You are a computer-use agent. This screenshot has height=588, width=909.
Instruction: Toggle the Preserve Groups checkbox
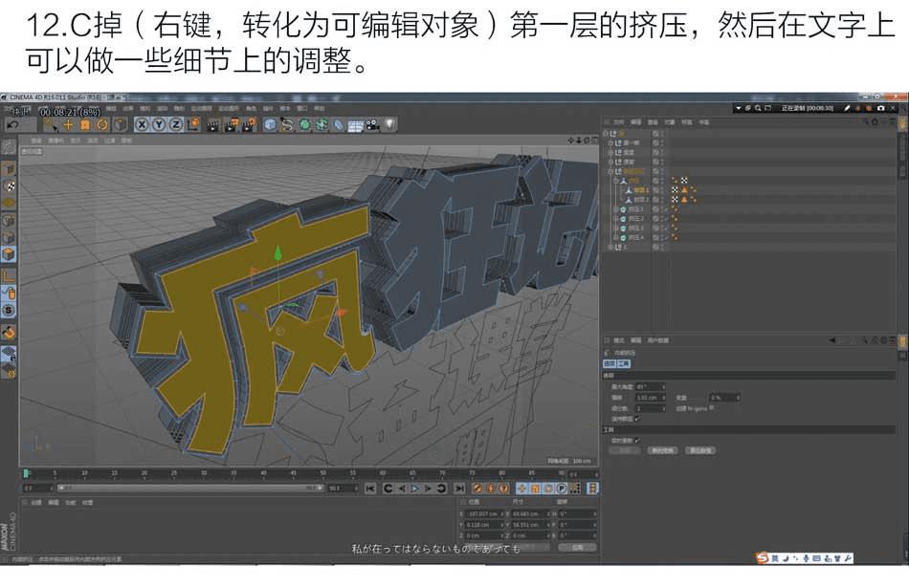[x=637, y=419]
